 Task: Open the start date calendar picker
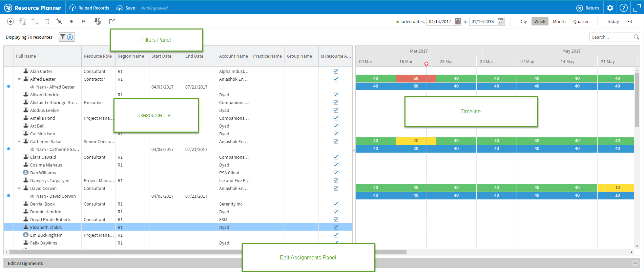pyautogui.click(x=458, y=21)
